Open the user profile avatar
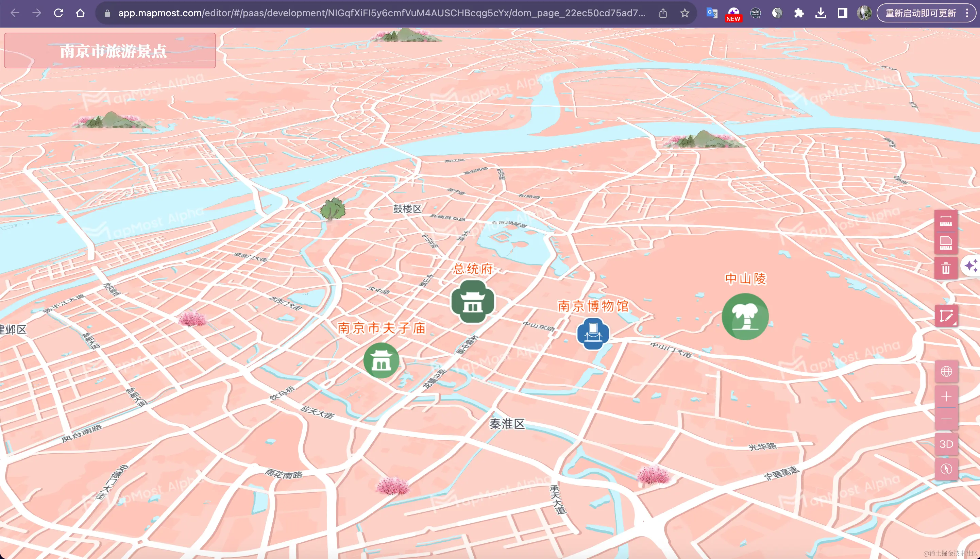Image resolution: width=980 pixels, height=559 pixels. pos(864,13)
